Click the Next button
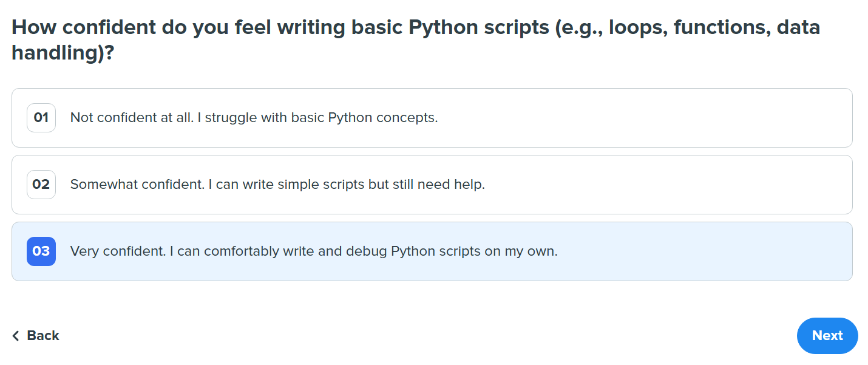This screenshot has height=365, width=868. pyautogui.click(x=827, y=335)
